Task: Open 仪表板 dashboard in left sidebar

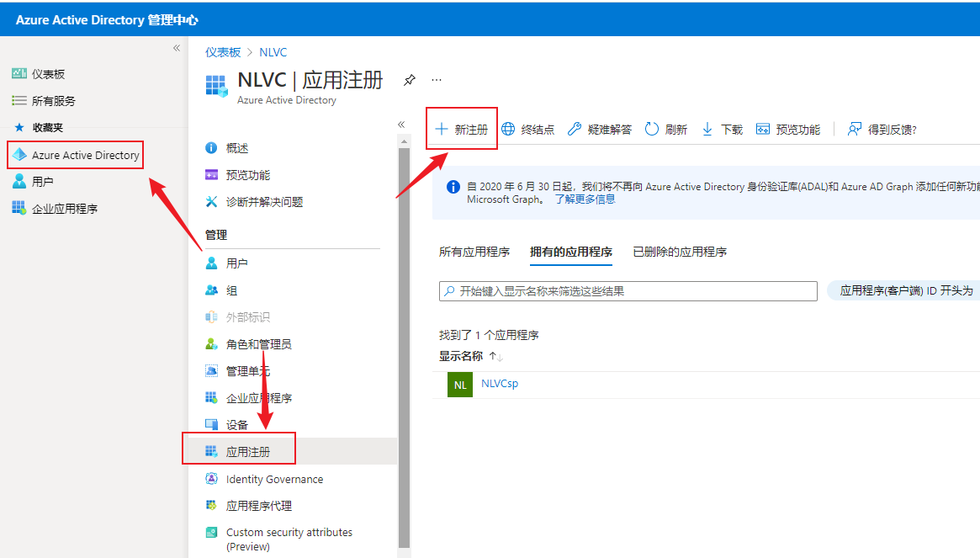Action: (39, 74)
